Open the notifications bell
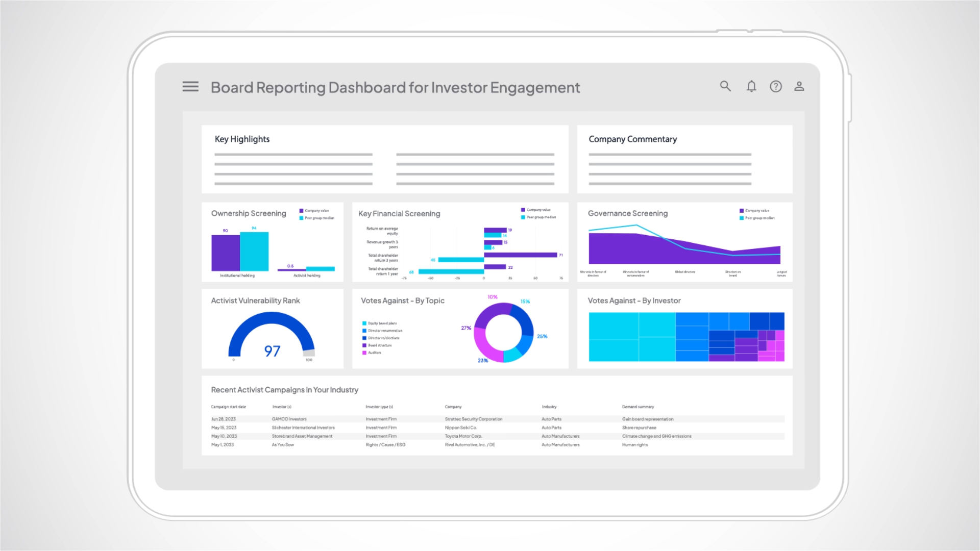This screenshot has width=980, height=551. (751, 86)
